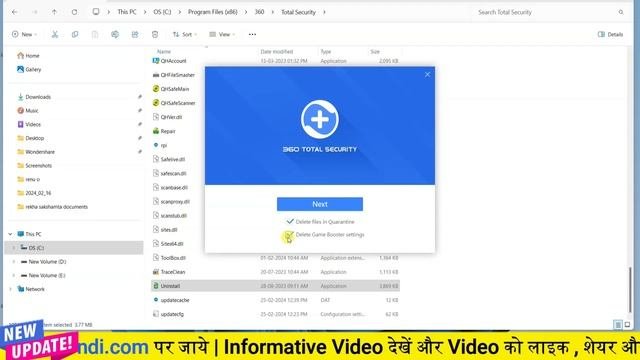This screenshot has height=360, width=640.
Task: Select the TraceClean application icon
Action: (156, 272)
